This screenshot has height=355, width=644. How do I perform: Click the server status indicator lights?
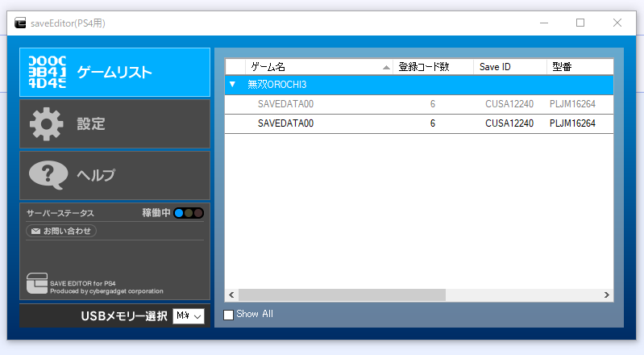(x=189, y=213)
